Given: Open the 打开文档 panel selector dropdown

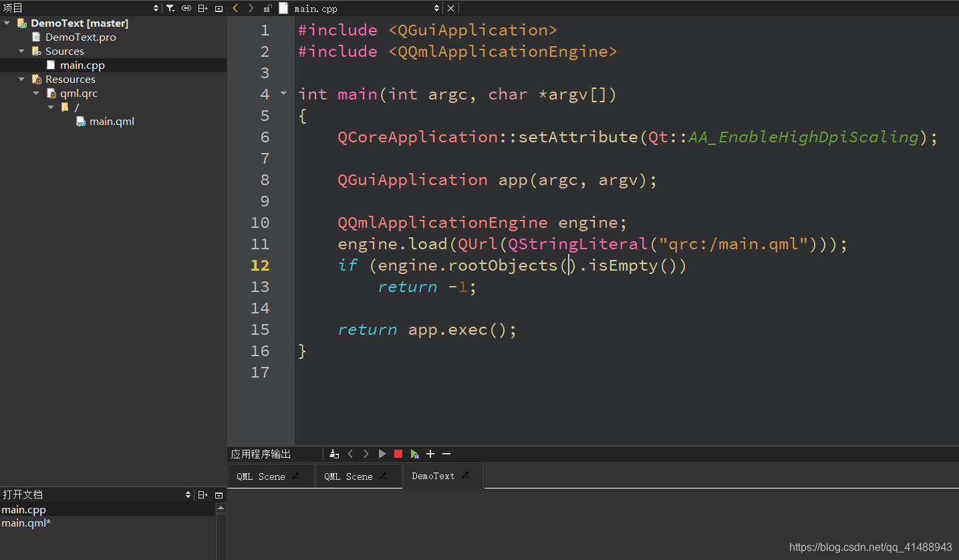Looking at the screenshot, I should point(188,495).
